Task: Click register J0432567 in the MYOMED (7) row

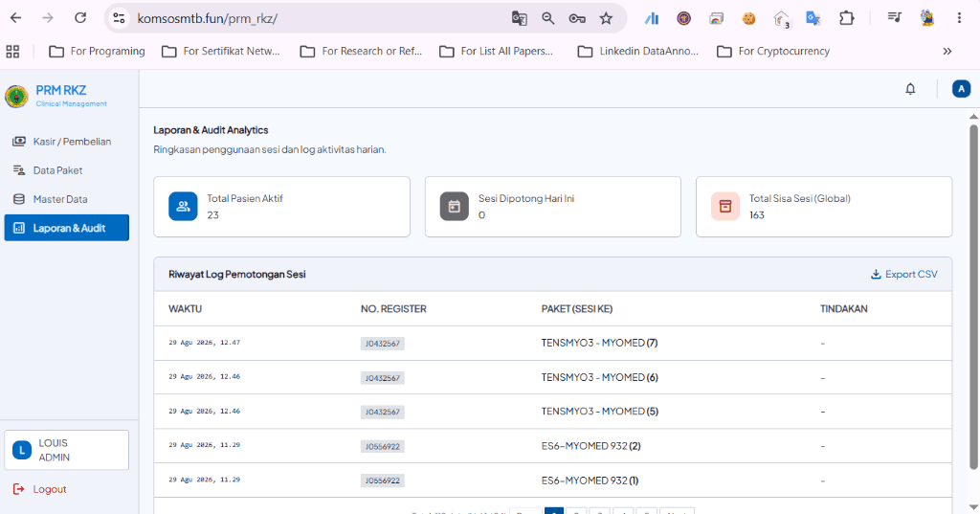Action: (383, 344)
